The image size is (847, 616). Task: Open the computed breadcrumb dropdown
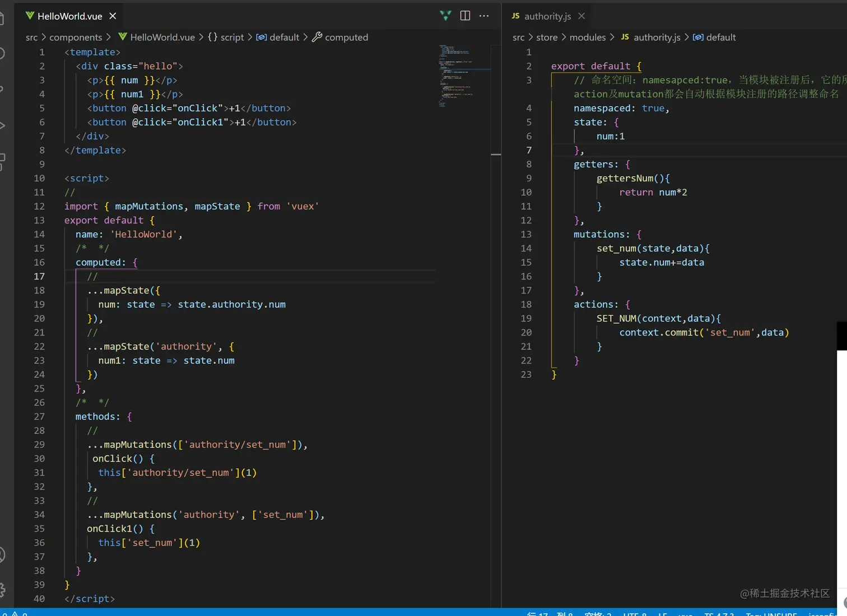coord(347,38)
